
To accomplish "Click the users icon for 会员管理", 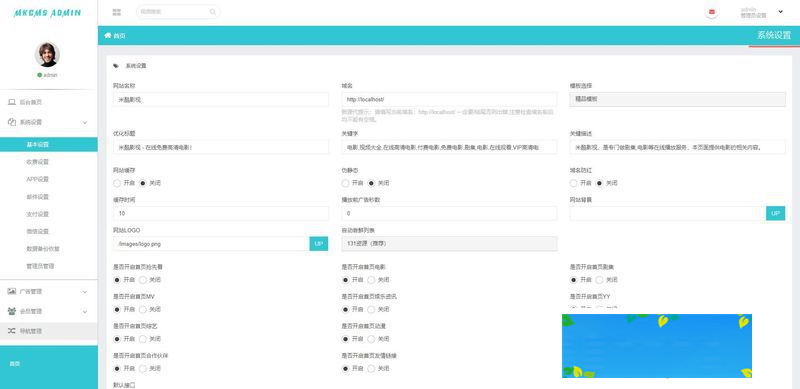I will point(12,311).
